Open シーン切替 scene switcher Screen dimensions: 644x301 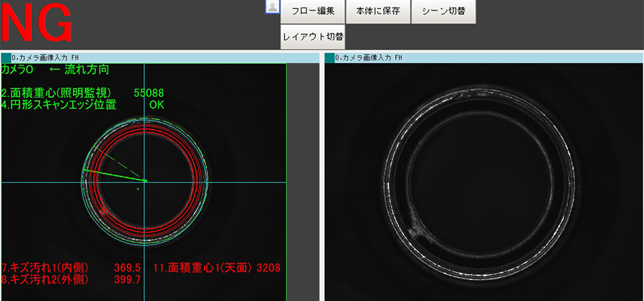tap(444, 11)
